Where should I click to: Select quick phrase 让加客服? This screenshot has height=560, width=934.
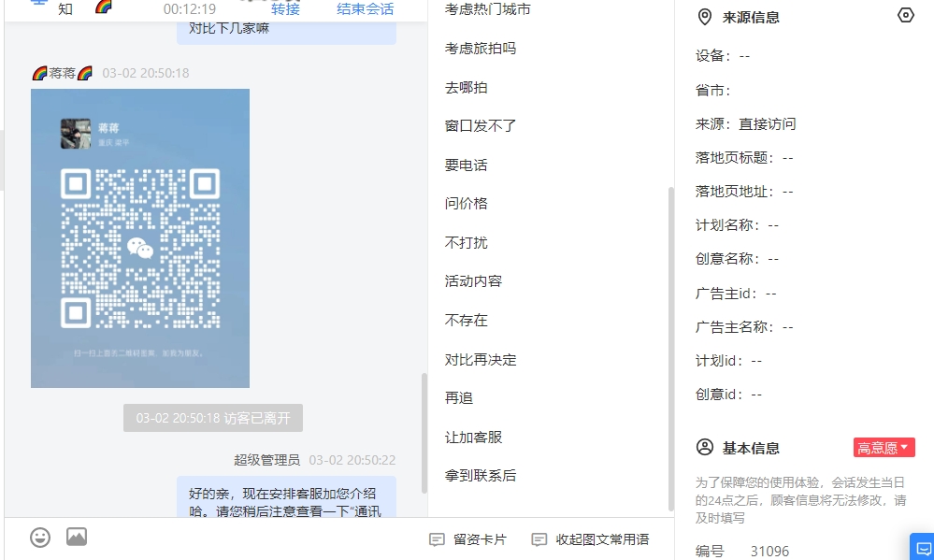coord(474,438)
